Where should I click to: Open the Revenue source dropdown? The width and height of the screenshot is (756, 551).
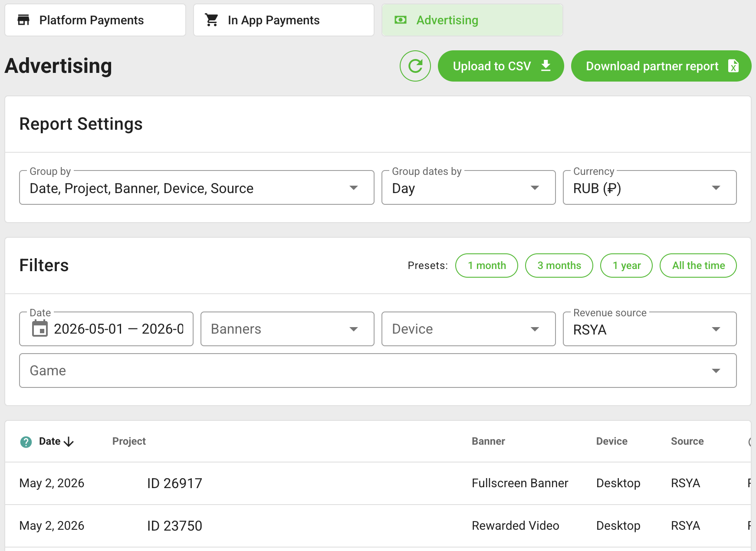coord(650,329)
